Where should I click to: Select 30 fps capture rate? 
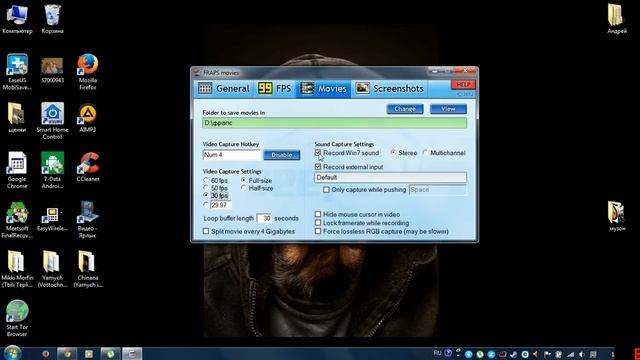(206, 196)
